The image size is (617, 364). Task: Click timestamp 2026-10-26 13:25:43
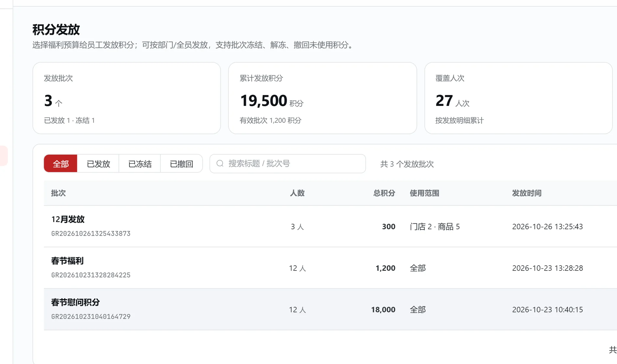548,227
